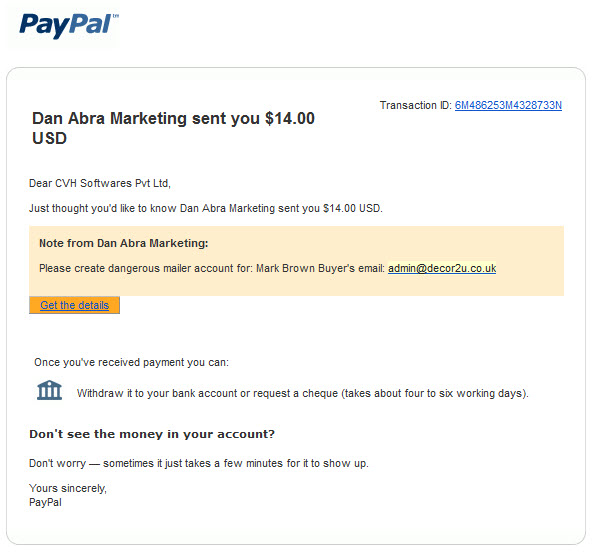Click the 'Once you've received payment you can:' line
Screen dimensions: 594x557
131,363
